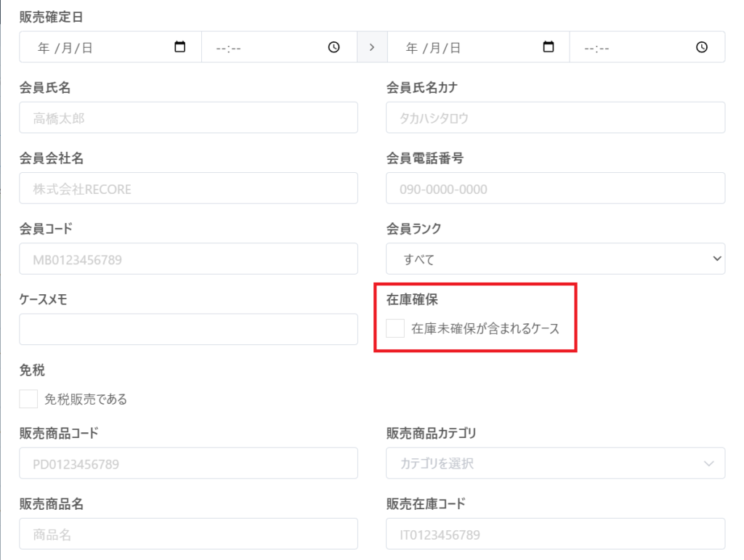Click into the 会員コード field
This screenshot has height=560, width=744.
point(188,259)
